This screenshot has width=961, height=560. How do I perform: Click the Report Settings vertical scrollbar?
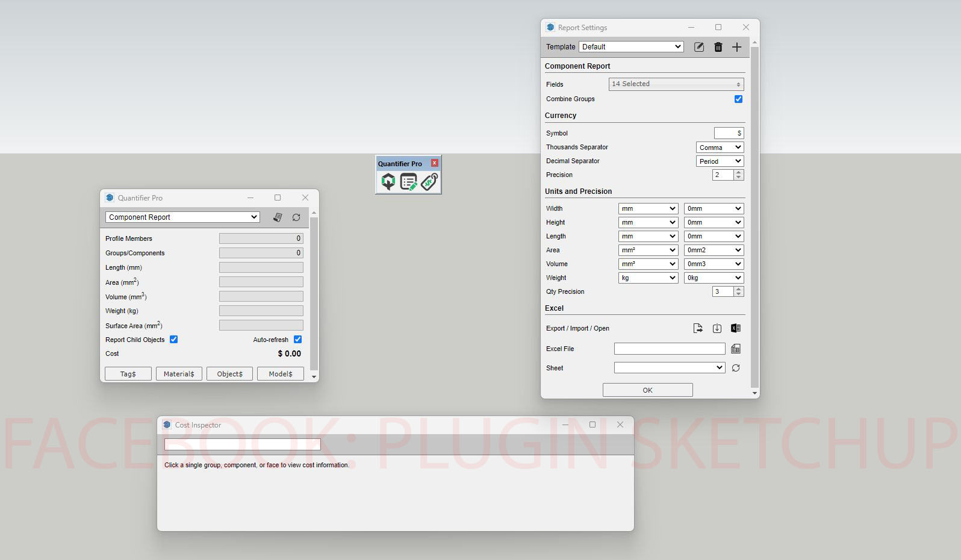point(755,217)
